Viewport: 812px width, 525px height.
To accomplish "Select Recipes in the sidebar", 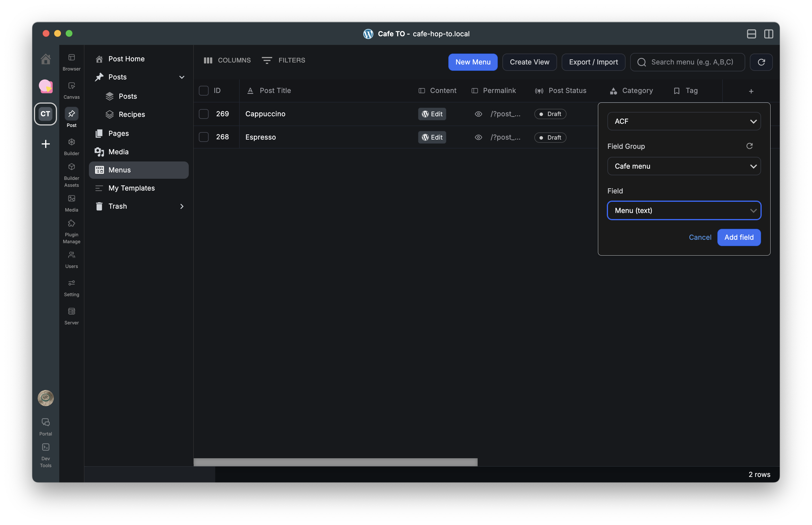I will [131, 115].
